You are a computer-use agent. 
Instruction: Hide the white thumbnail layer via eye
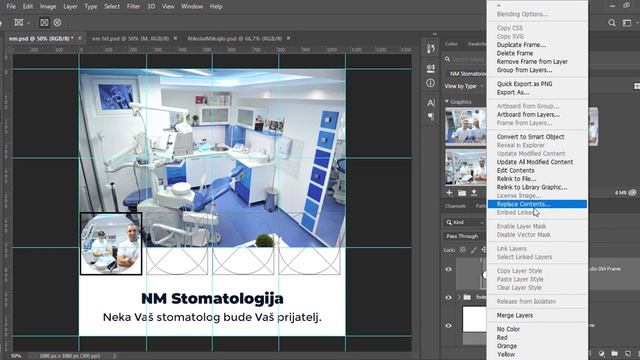[449, 326]
